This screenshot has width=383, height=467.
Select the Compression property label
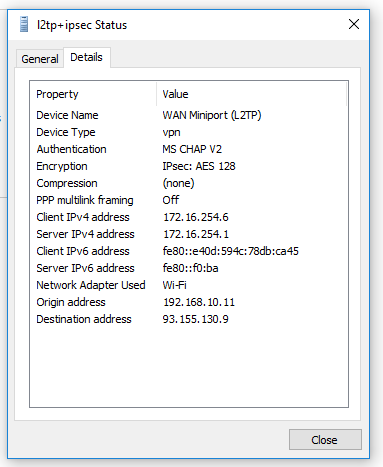(x=67, y=183)
